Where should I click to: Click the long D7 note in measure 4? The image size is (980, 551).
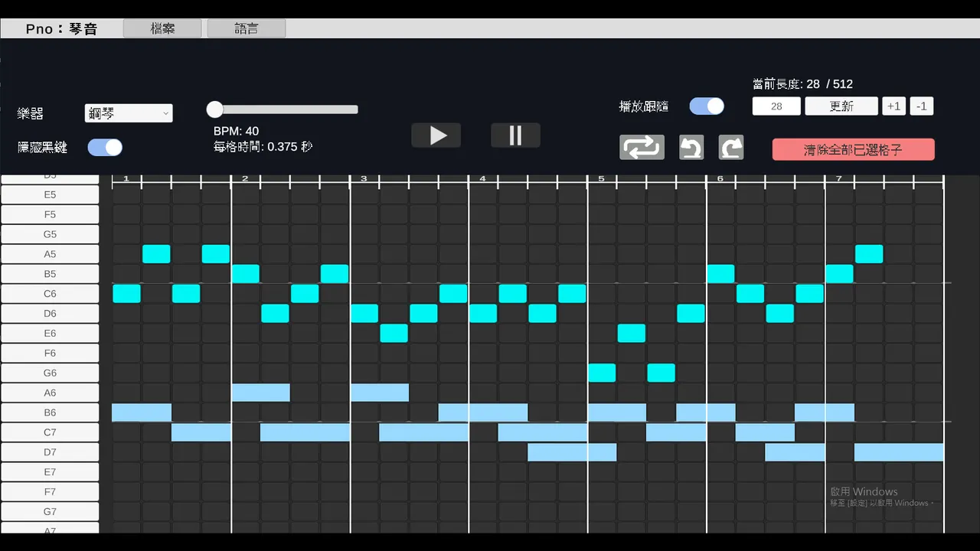(572, 452)
